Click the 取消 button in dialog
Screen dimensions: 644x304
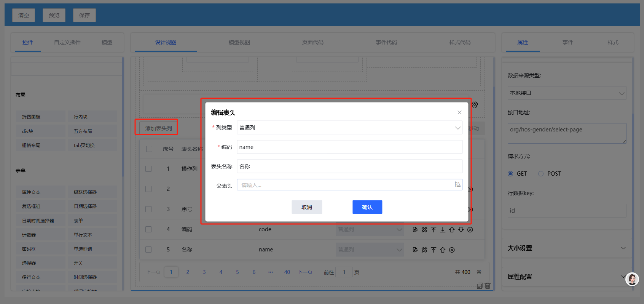click(307, 207)
